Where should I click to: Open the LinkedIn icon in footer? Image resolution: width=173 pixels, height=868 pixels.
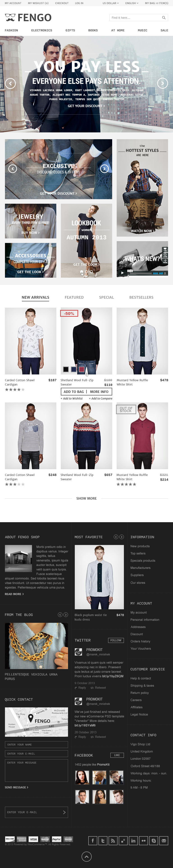point(133,841)
